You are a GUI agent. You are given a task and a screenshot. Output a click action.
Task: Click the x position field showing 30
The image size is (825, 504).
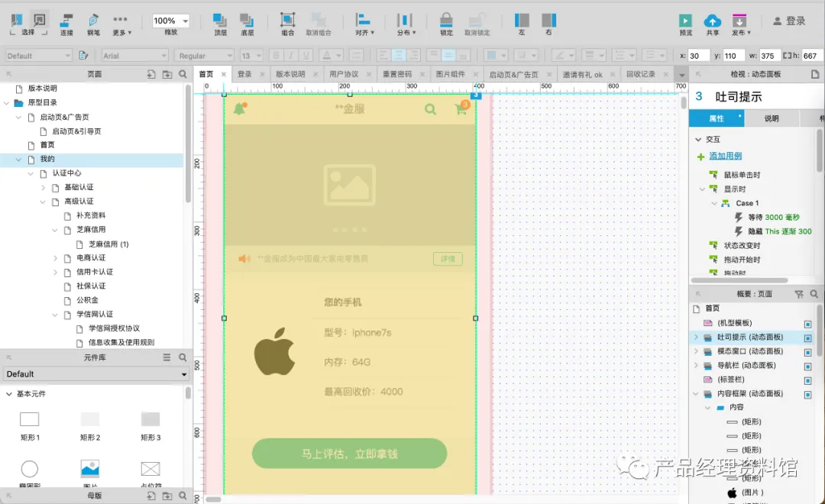699,55
